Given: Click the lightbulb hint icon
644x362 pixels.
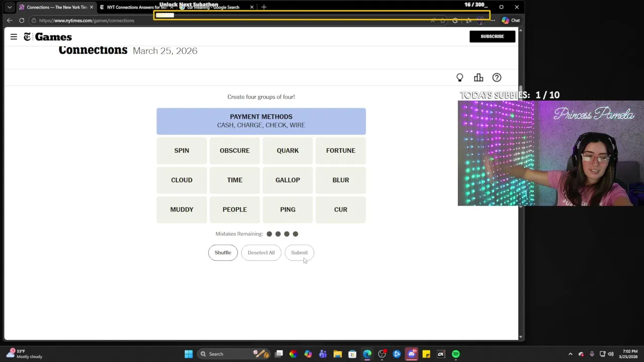Looking at the screenshot, I should [460, 77].
